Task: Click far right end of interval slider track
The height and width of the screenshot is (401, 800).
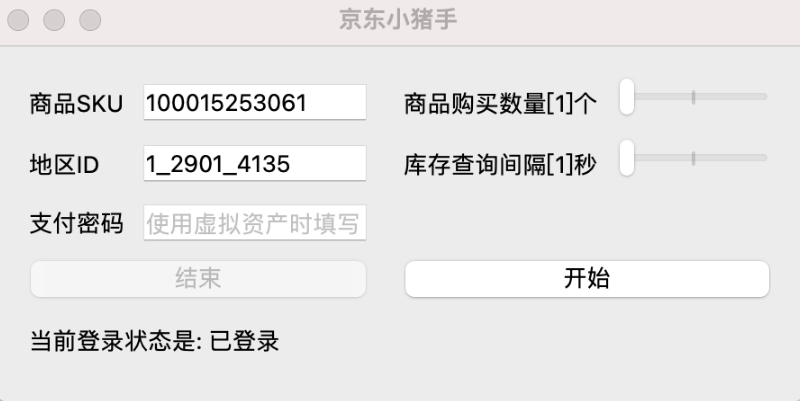Action: [764, 158]
